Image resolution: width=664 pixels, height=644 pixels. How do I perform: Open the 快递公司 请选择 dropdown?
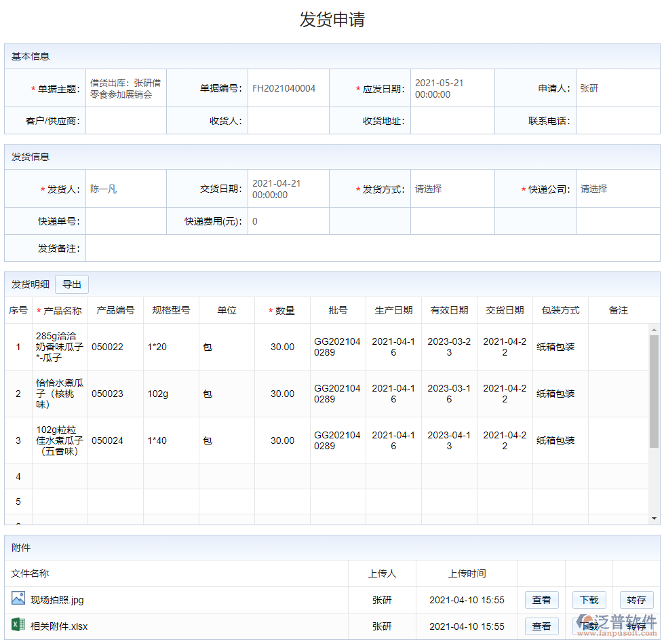(617, 189)
